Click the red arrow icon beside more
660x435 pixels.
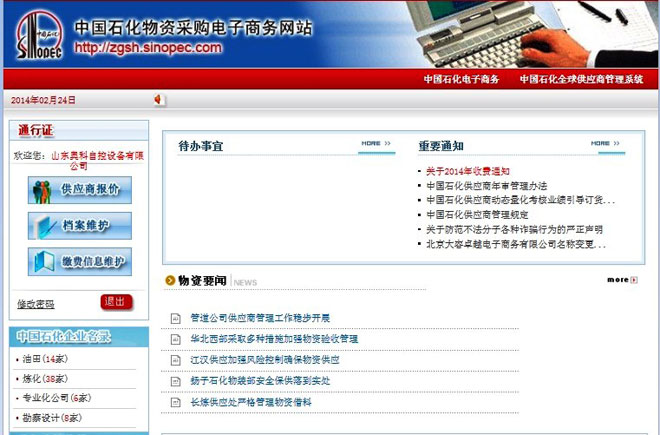(634, 280)
